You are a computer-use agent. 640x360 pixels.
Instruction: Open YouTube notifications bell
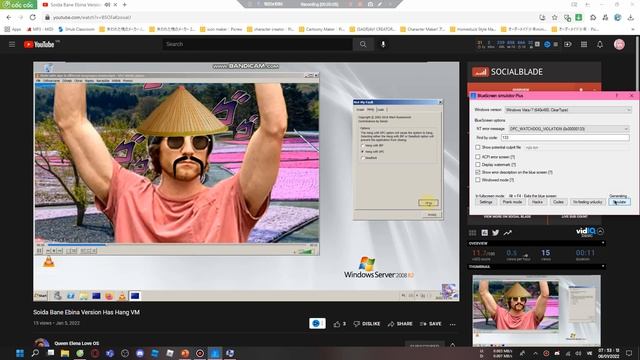[x=600, y=44]
